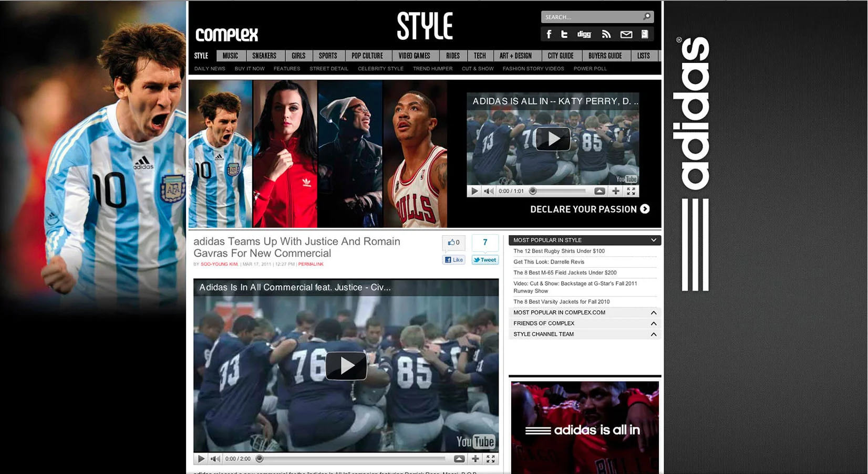Open the Power Poll submenu link
868x474 pixels.
590,69
